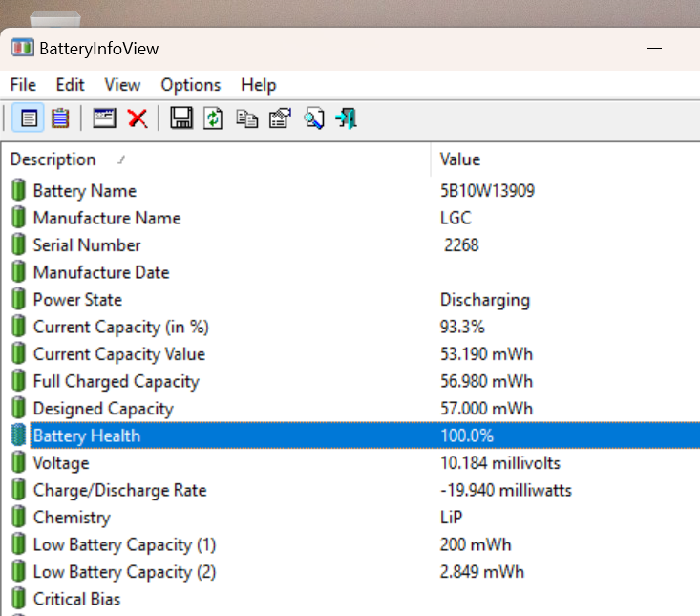The height and width of the screenshot is (616, 700).
Task: Click the LiP chemistry value
Action: tap(452, 518)
